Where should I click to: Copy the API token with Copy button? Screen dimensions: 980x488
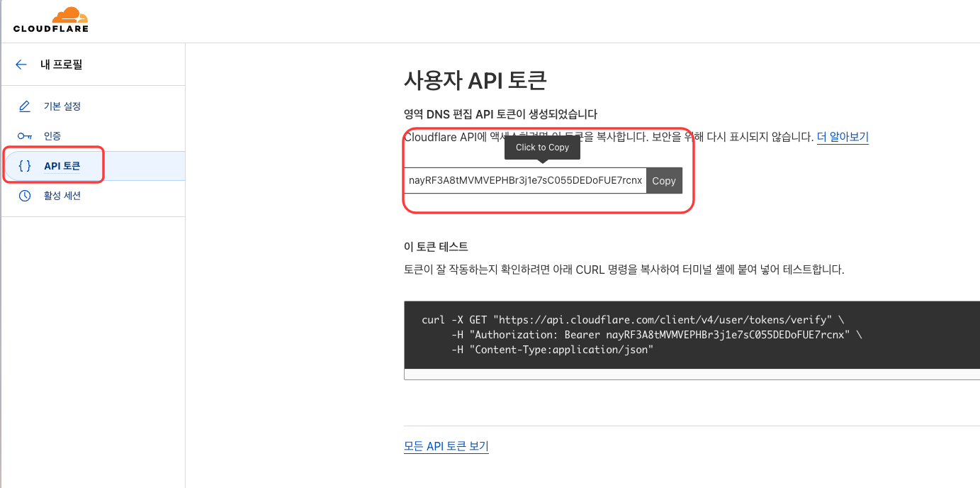[664, 181]
